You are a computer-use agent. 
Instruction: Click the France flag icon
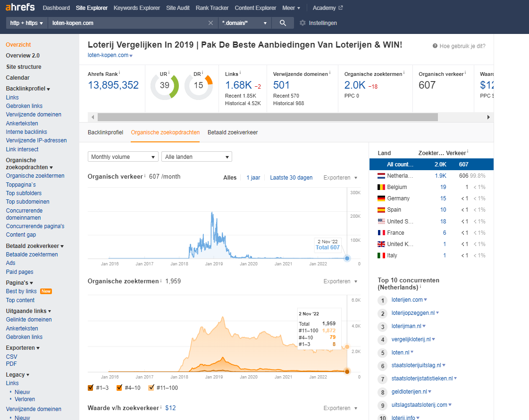click(x=381, y=232)
